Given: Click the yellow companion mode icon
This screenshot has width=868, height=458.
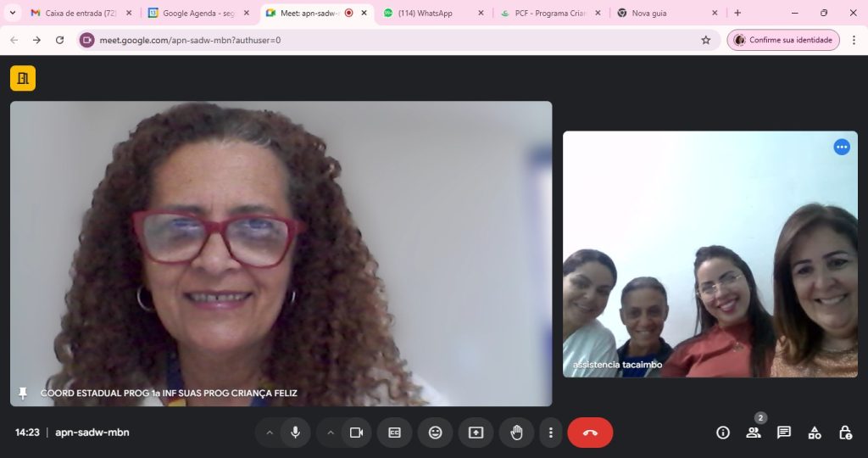Looking at the screenshot, I should pyautogui.click(x=23, y=78).
